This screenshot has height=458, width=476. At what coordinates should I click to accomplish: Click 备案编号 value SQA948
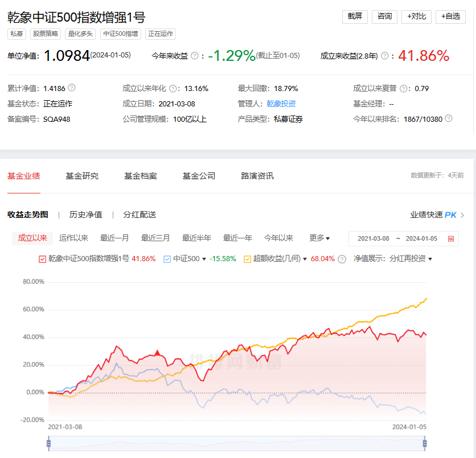point(57,119)
